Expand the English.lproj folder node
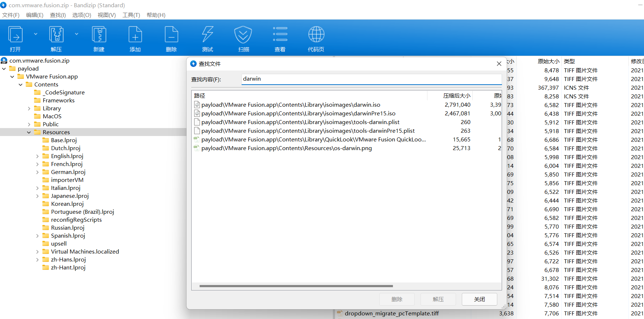The width and height of the screenshot is (644, 319). click(x=37, y=156)
